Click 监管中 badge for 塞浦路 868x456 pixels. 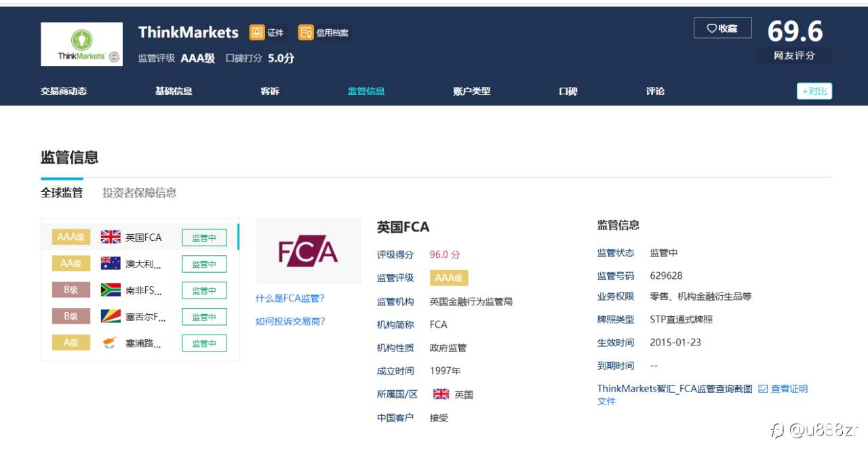point(204,343)
